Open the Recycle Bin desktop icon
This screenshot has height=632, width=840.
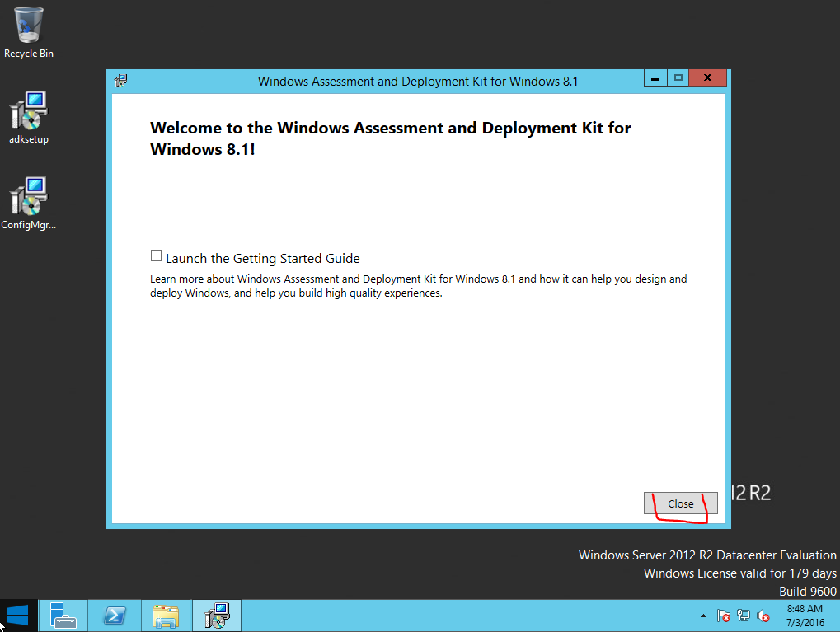pyautogui.click(x=28, y=32)
